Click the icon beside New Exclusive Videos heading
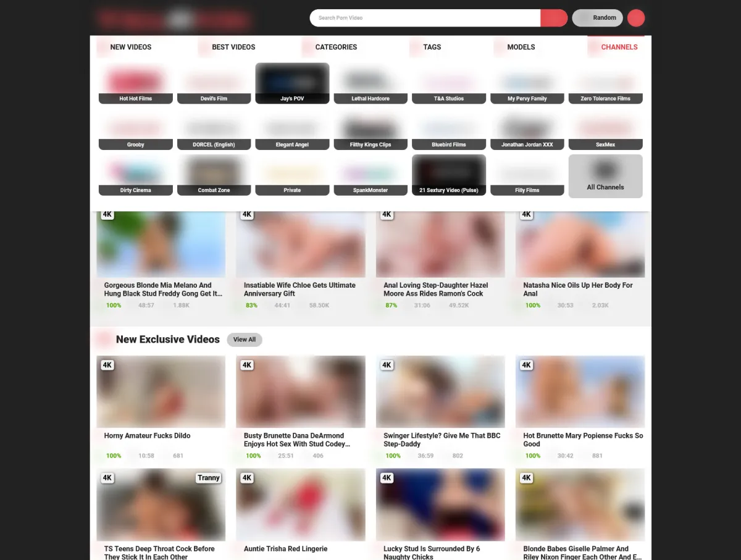Screen dimensions: 741x560 point(103,339)
